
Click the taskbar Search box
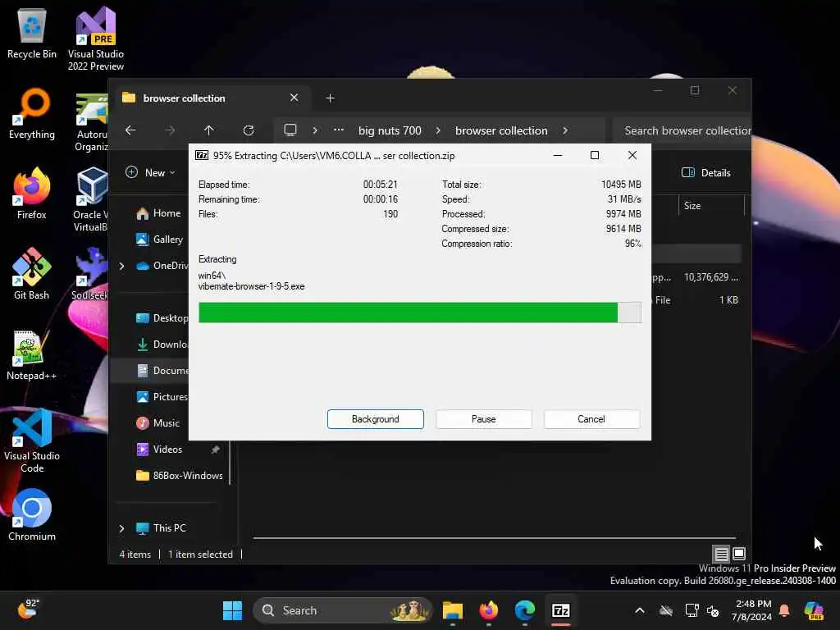point(342,610)
